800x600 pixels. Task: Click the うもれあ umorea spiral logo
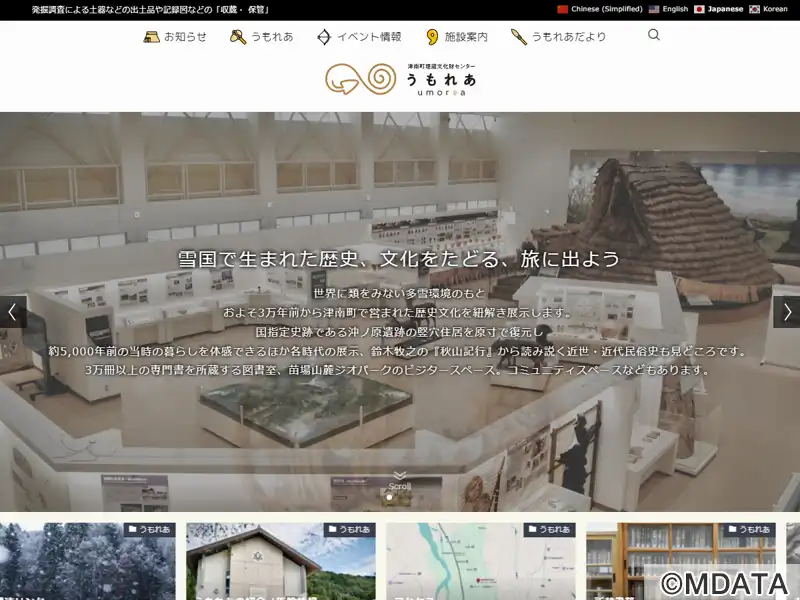(x=401, y=80)
